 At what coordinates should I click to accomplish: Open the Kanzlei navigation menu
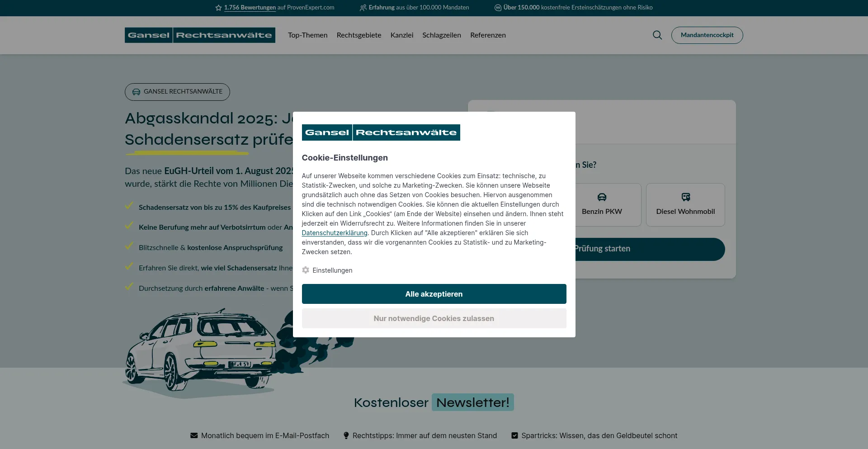[401, 35]
